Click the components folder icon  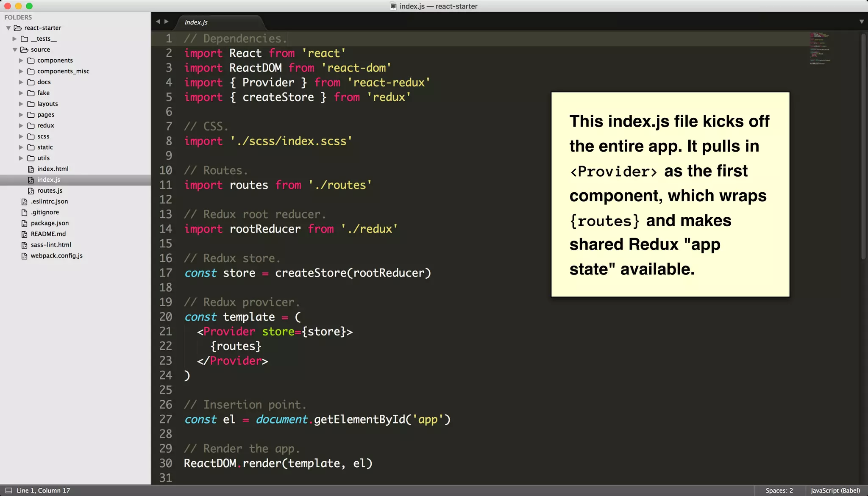tap(31, 61)
